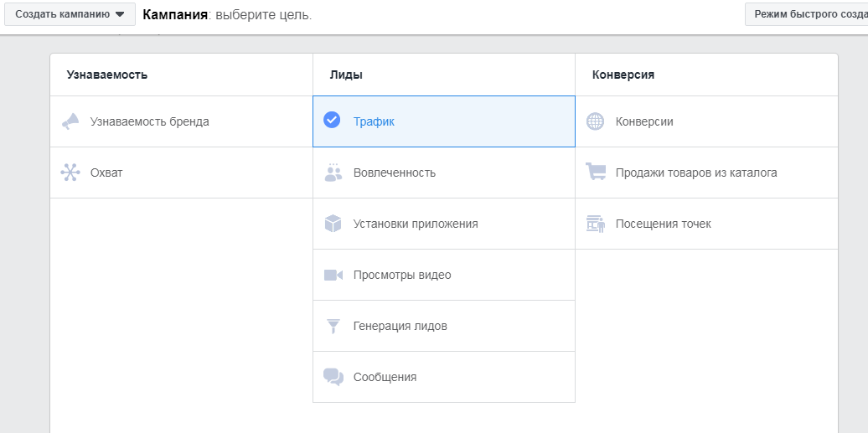
Task: Switch to Режим быстрого создания
Action: pyautogui.click(x=805, y=14)
